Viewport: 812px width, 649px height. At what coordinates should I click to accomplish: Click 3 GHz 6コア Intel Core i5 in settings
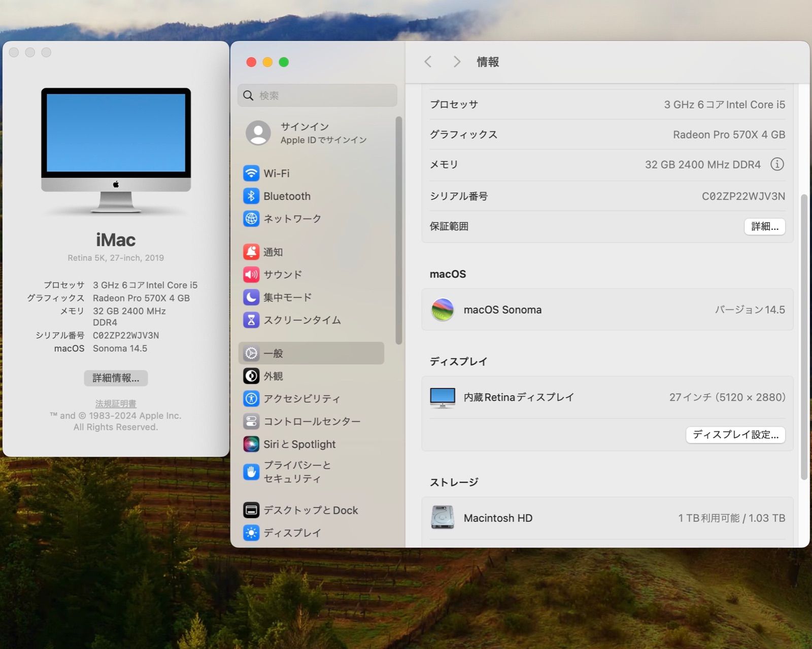click(725, 105)
